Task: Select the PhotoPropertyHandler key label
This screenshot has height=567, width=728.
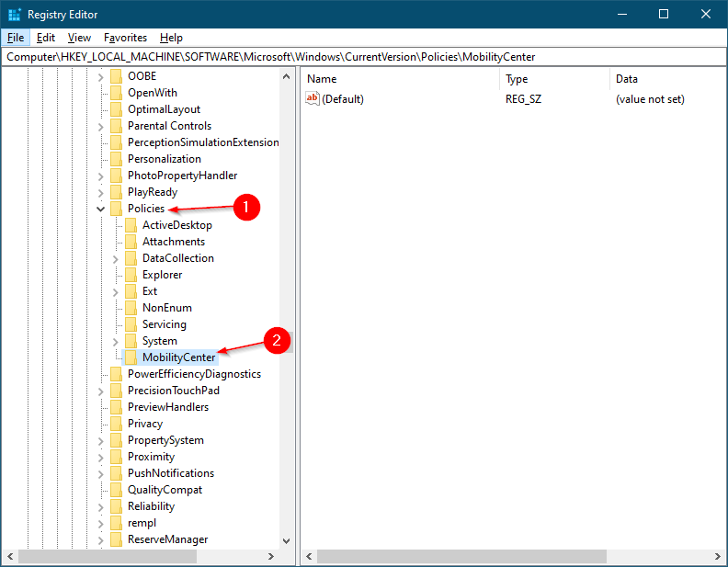Action: (x=183, y=176)
